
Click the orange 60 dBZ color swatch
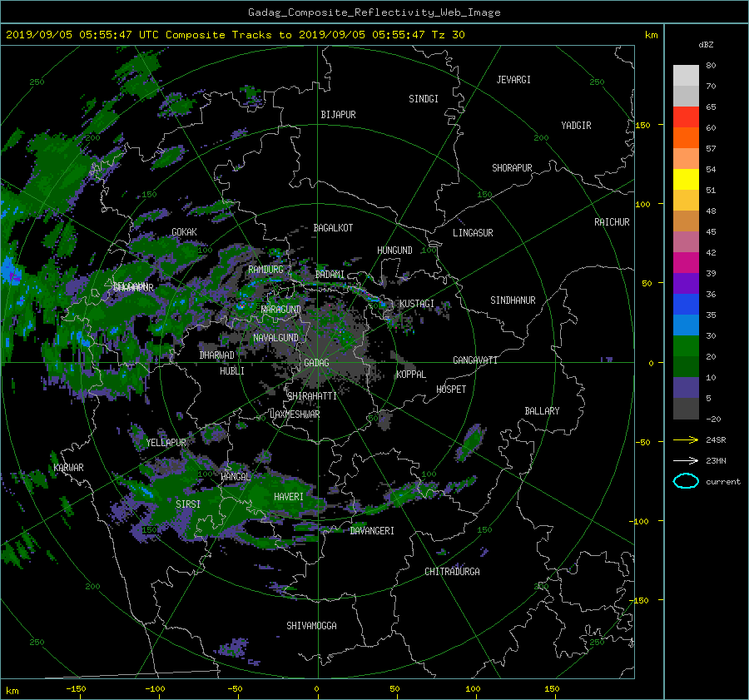pos(686,137)
